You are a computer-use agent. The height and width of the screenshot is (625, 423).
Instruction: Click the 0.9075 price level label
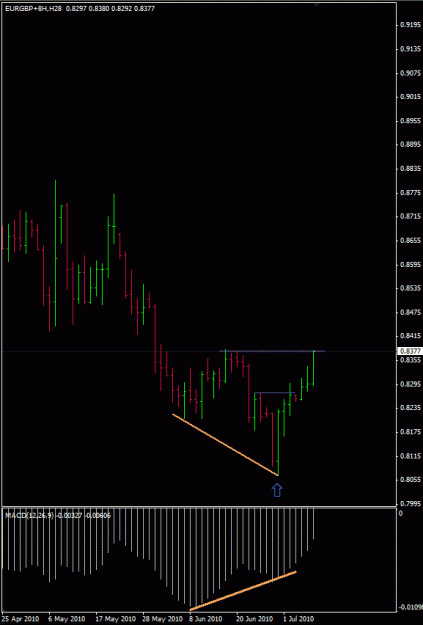coord(410,73)
